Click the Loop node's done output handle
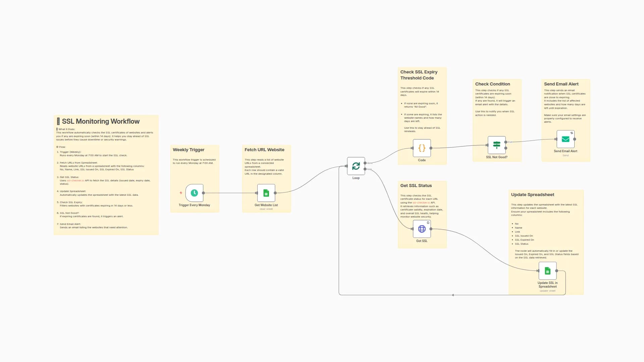The width and height of the screenshot is (644, 362). coord(365,163)
